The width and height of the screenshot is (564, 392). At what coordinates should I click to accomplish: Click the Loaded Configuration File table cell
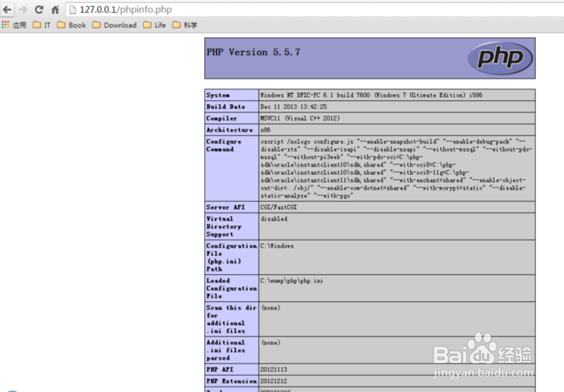pos(231,288)
